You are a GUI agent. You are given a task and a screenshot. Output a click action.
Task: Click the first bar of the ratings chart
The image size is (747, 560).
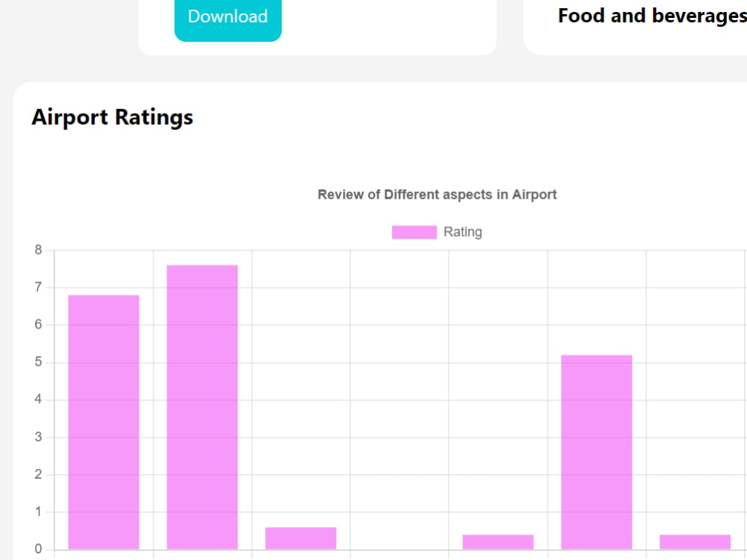tap(103, 422)
